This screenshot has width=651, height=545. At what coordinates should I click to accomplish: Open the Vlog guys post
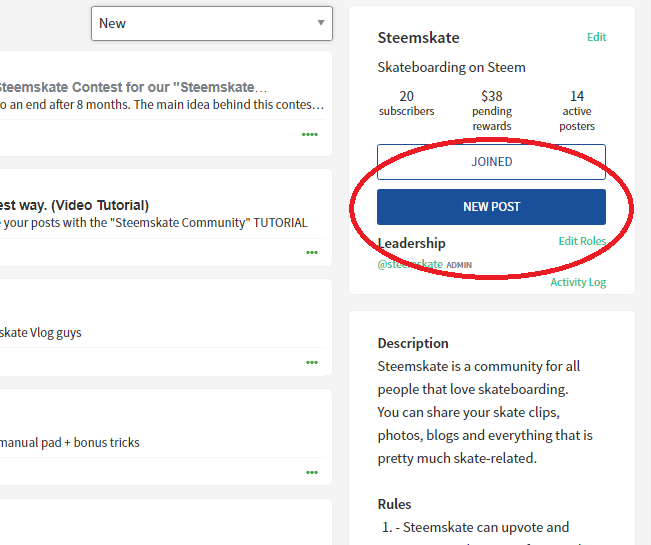click(x=41, y=333)
